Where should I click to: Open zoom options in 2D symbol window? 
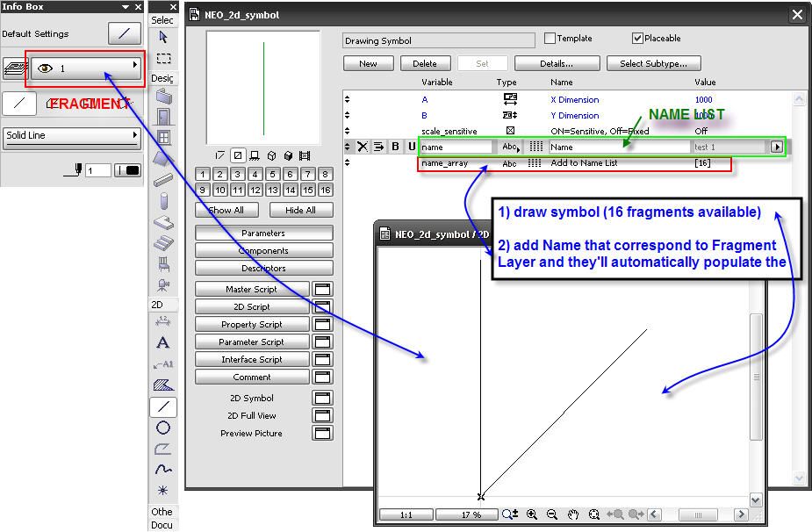click(x=509, y=514)
